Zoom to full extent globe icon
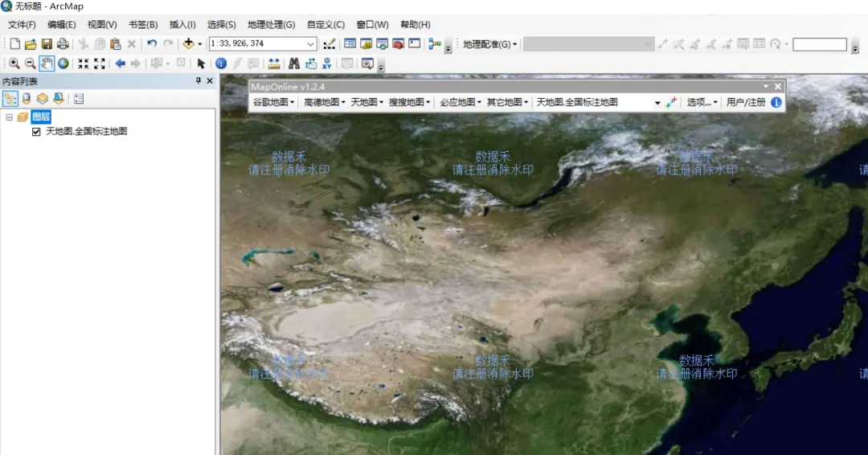Screen dimensions: 868x455 pos(63,64)
